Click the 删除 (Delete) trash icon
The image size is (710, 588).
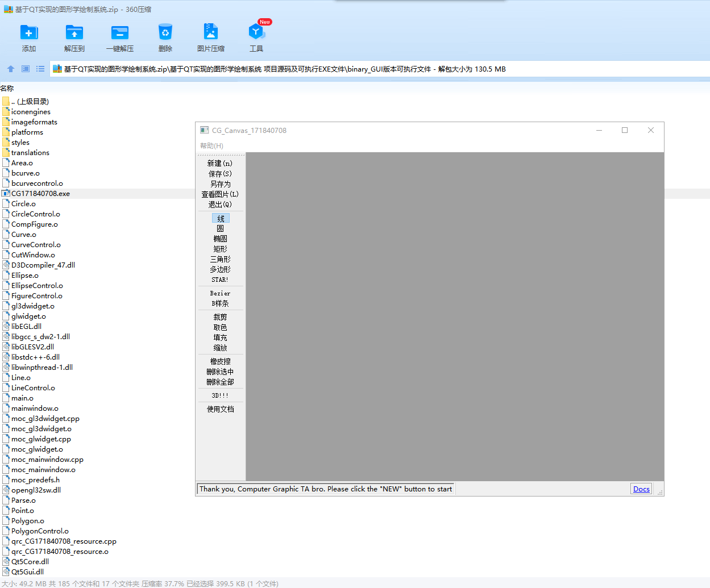coord(165,32)
